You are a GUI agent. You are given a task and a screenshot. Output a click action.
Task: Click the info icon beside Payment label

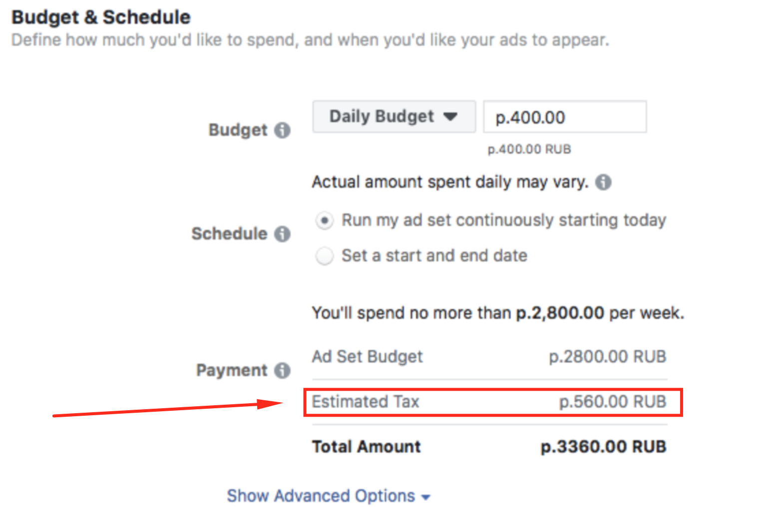[282, 370]
